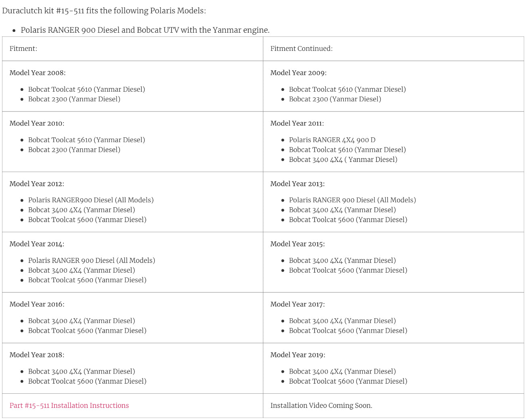Screen dimensions: 527x420
Task: Click Bobcat 3400 4X4 ( Yanmar Diesel) in 2011
Action: coord(343,160)
